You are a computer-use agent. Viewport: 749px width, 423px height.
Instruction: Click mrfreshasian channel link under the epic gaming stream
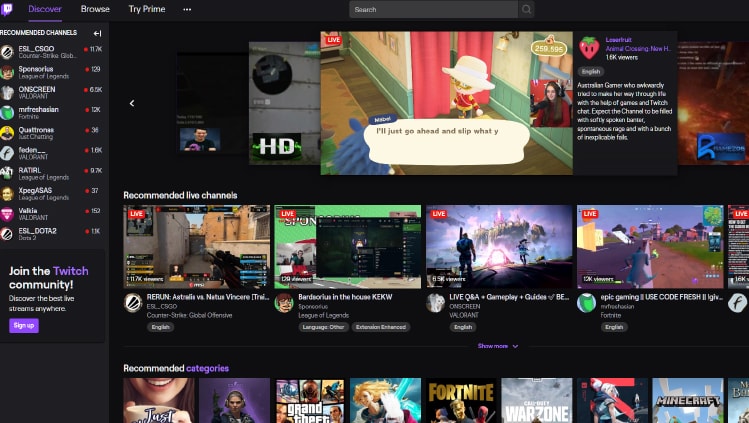[617, 307]
